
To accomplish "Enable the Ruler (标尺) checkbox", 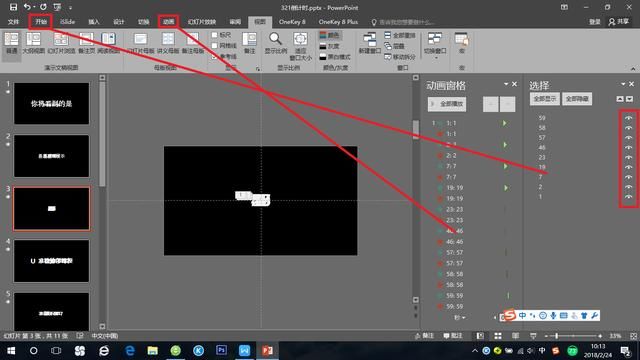I will click(x=214, y=35).
